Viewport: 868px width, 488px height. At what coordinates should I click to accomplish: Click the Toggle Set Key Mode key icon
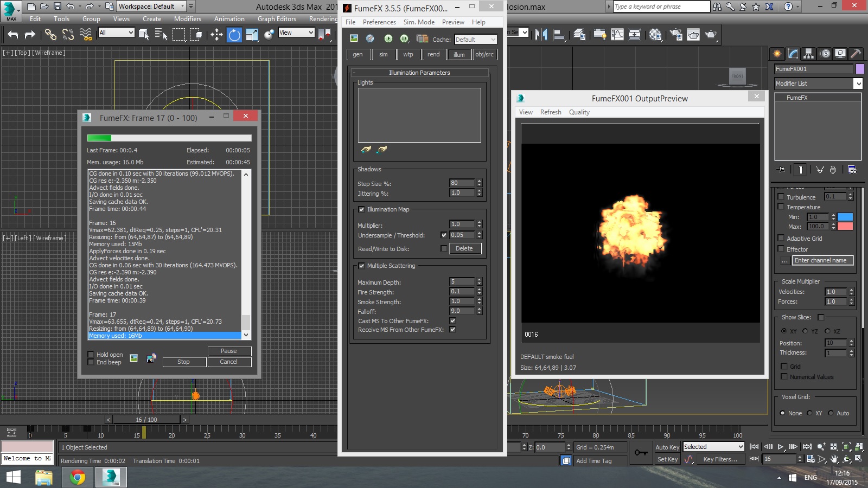tap(641, 453)
